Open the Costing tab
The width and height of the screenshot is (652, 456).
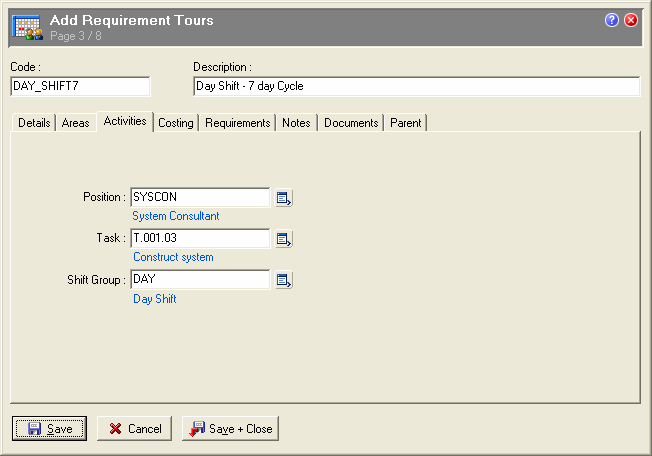(176, 123)
